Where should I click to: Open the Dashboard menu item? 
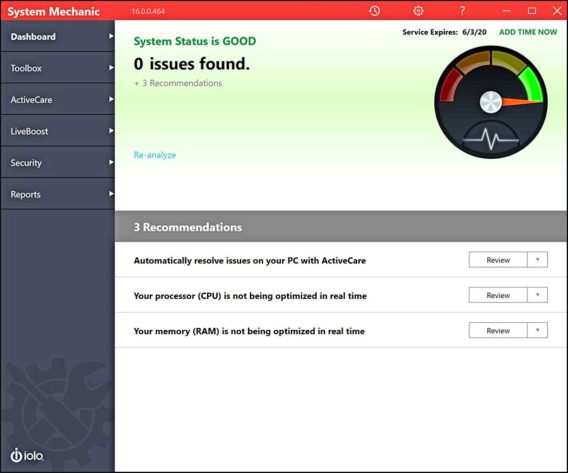[58, 36]
